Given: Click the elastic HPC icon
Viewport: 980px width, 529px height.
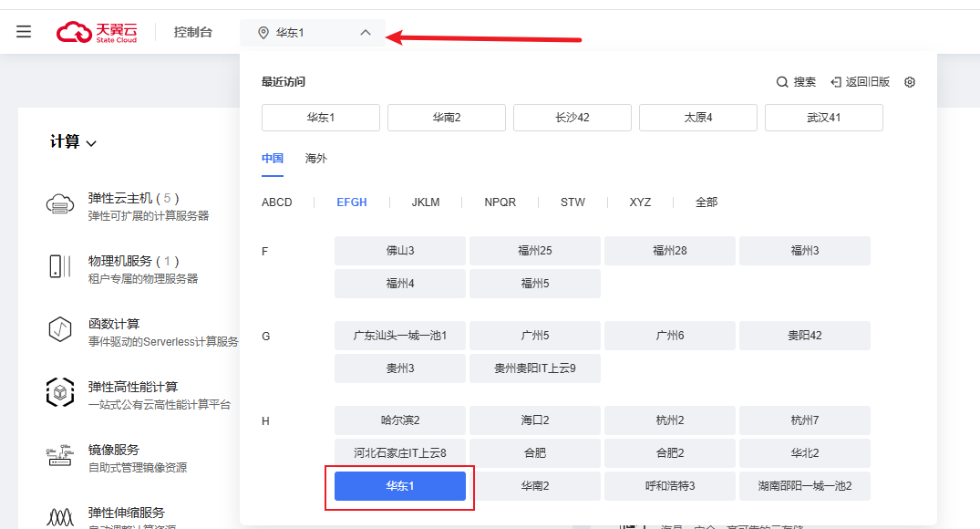Looking at the screenshot, I should pos(60,393).
